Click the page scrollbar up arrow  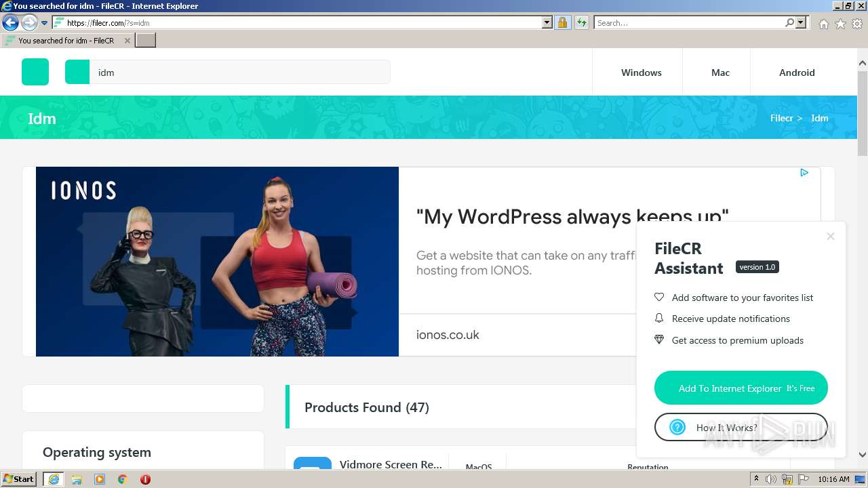point(863,64)
